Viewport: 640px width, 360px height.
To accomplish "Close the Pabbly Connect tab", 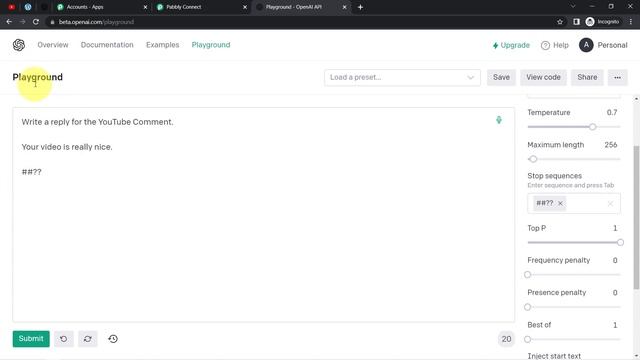I will [245, 7].
